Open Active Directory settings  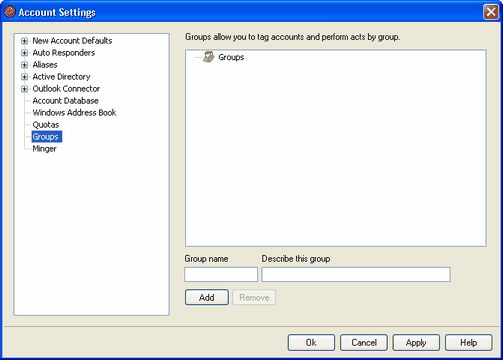[61, 77]
